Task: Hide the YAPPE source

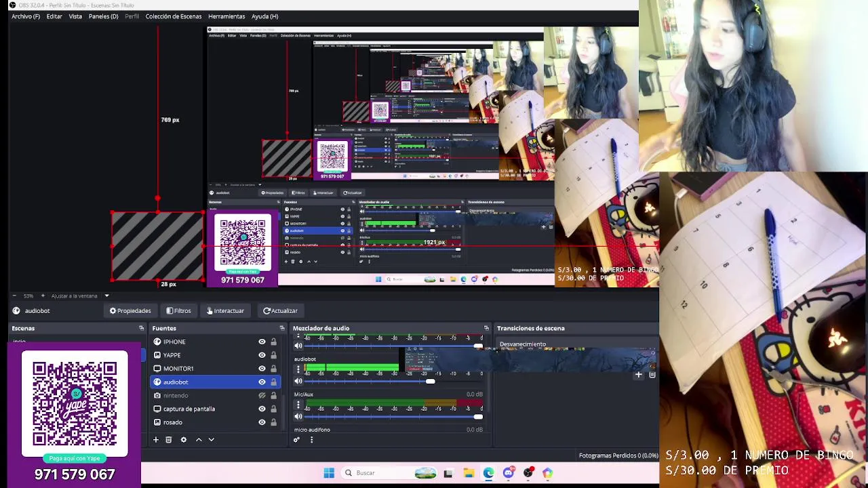Action: click(x=262, y=355)
